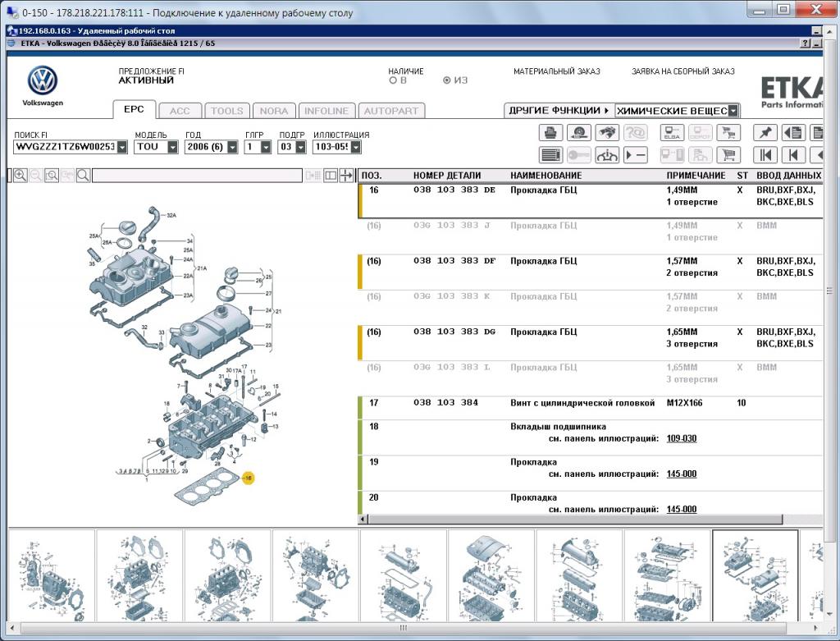840x641 pixels.
Task: Click the expand panel arrow icon
Action: coord(347,176)
